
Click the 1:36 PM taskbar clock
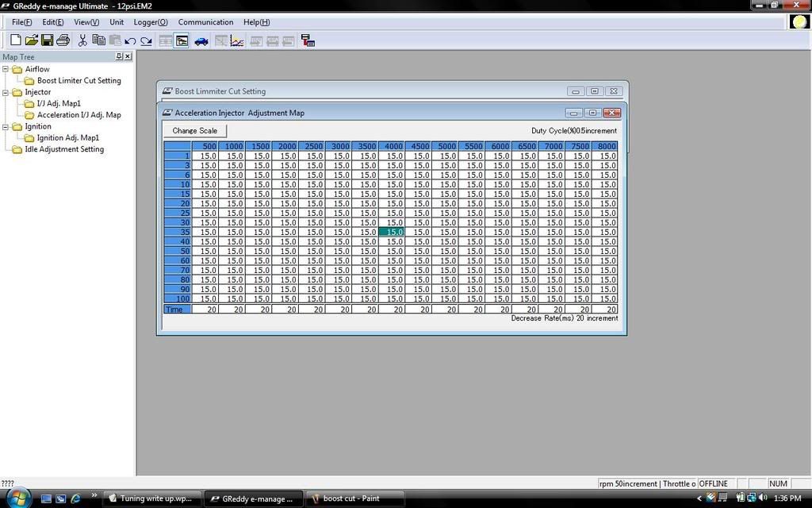(787, 498)
